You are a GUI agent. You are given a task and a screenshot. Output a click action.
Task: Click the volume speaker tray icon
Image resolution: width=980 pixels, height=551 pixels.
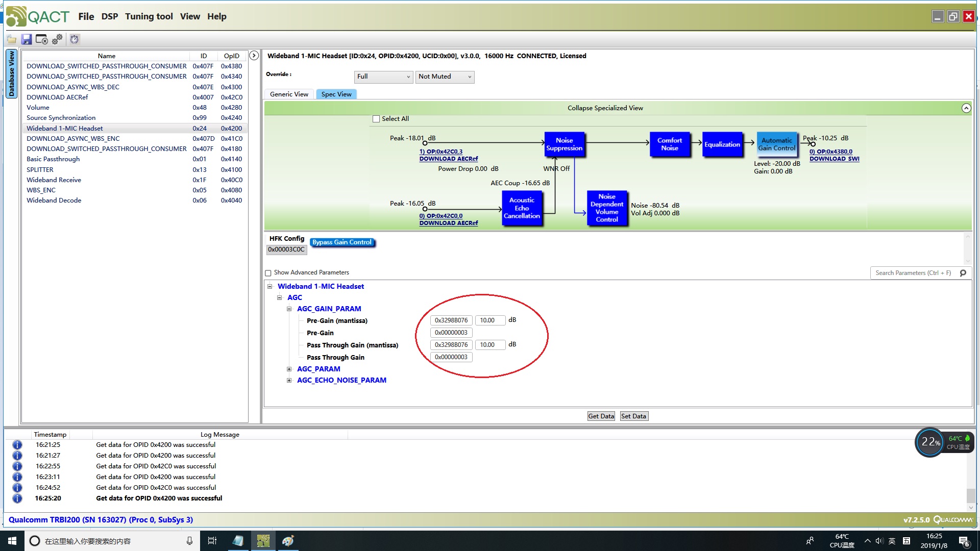[x=879, y=541]
